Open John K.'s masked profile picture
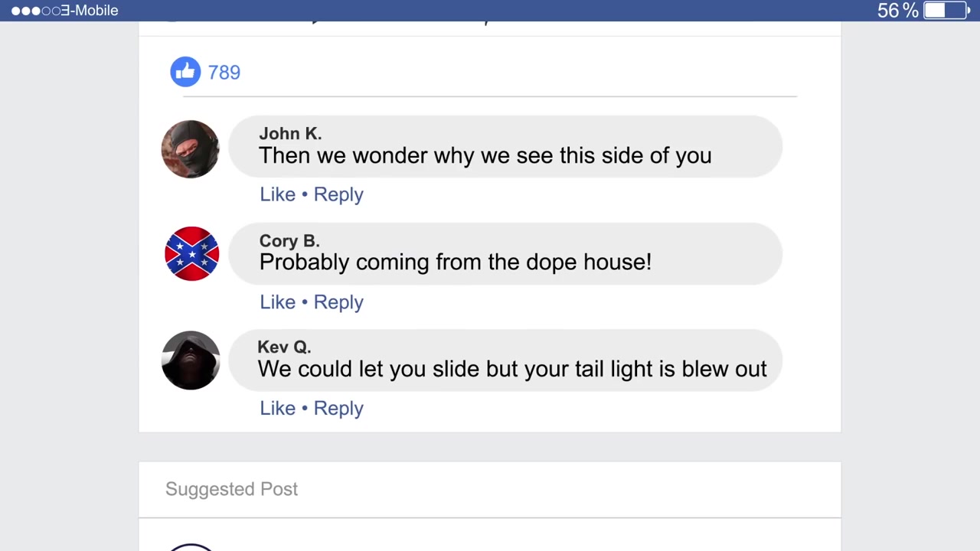This screenshot has height=551, width=980. point(191,149)
